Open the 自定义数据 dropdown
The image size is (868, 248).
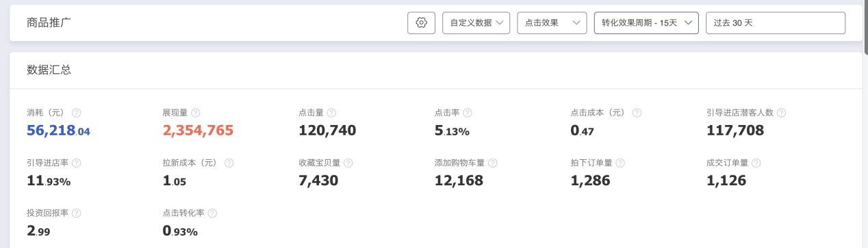coord(476,23)
